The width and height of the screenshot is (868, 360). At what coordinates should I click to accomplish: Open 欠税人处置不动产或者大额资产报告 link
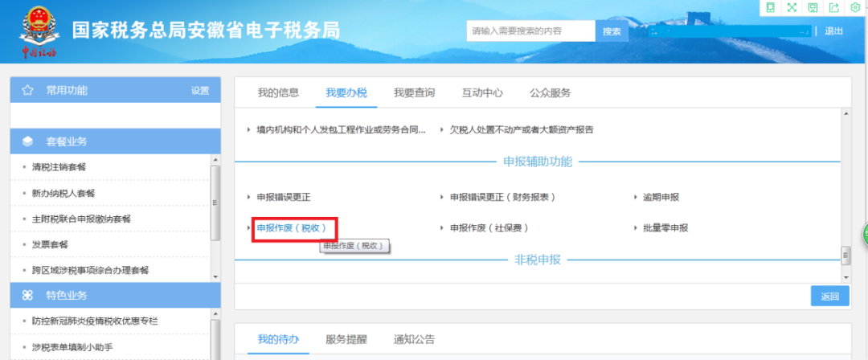pos(522,129)
